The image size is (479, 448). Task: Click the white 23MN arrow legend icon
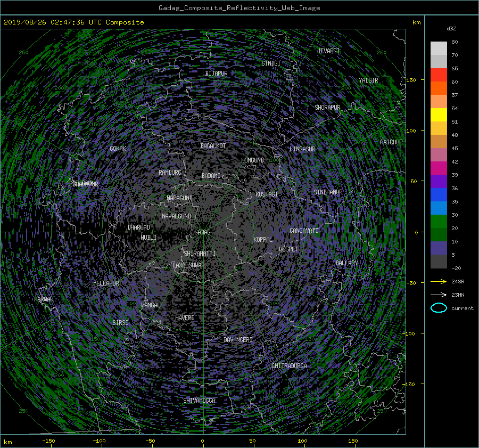[x=439, y=295]
